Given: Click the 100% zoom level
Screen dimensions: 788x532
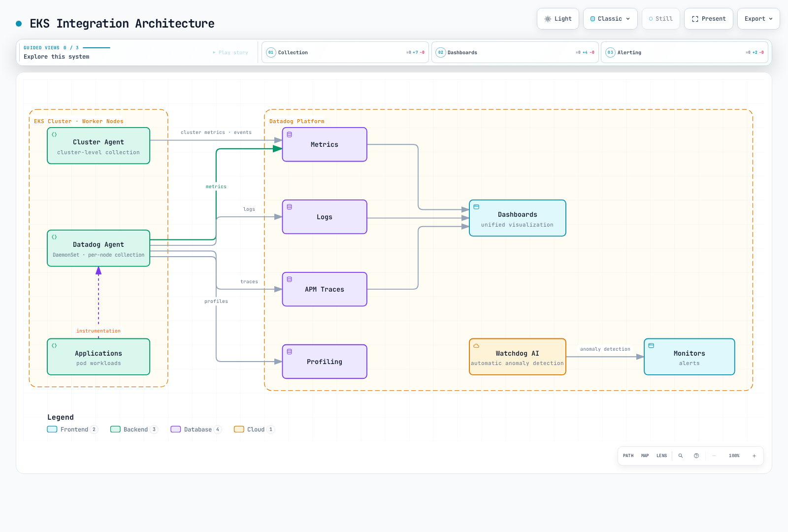Looking at the screenshot, I should coord(734,456).
